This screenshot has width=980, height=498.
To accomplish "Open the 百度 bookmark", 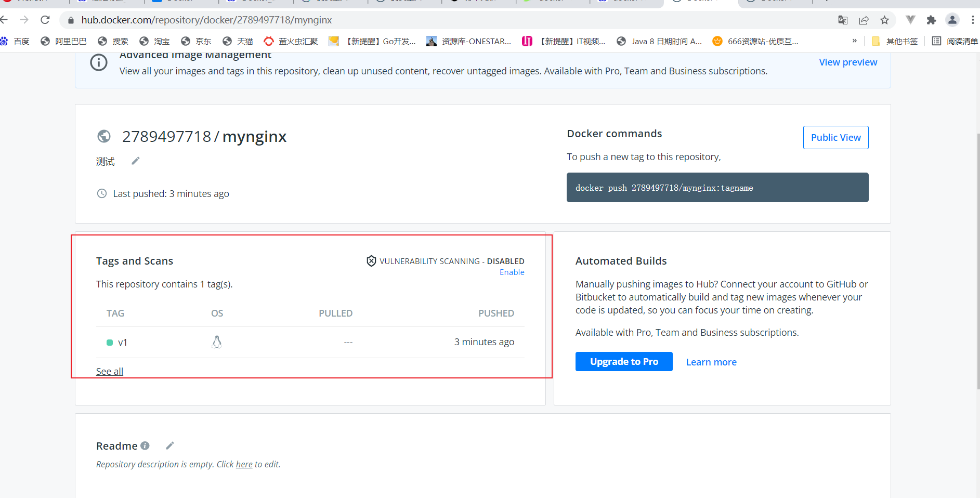I will tap(16, 41).
